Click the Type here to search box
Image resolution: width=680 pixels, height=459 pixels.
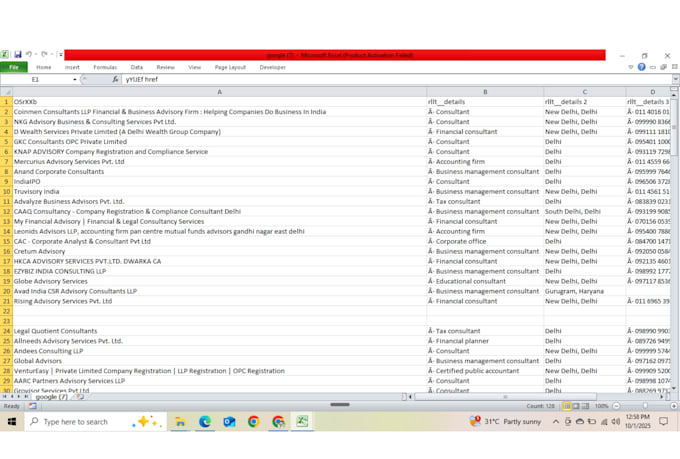(x=96, y=422)
